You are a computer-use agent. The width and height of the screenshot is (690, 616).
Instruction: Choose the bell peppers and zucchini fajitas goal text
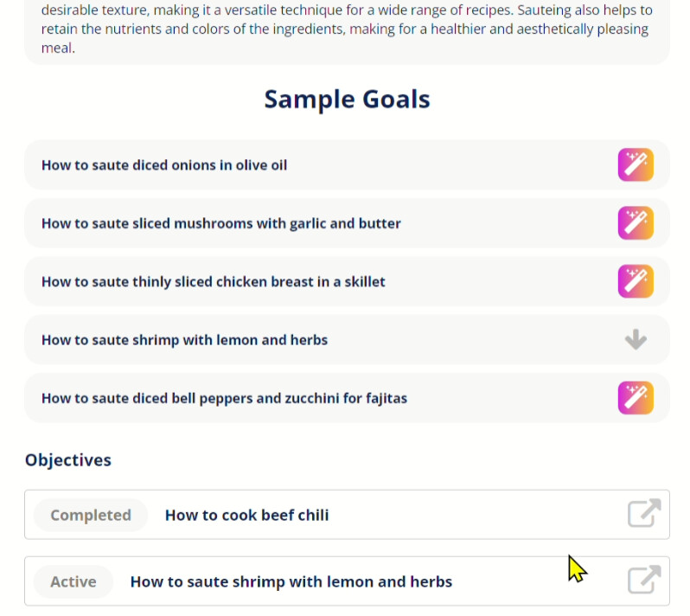coord(224,399)
